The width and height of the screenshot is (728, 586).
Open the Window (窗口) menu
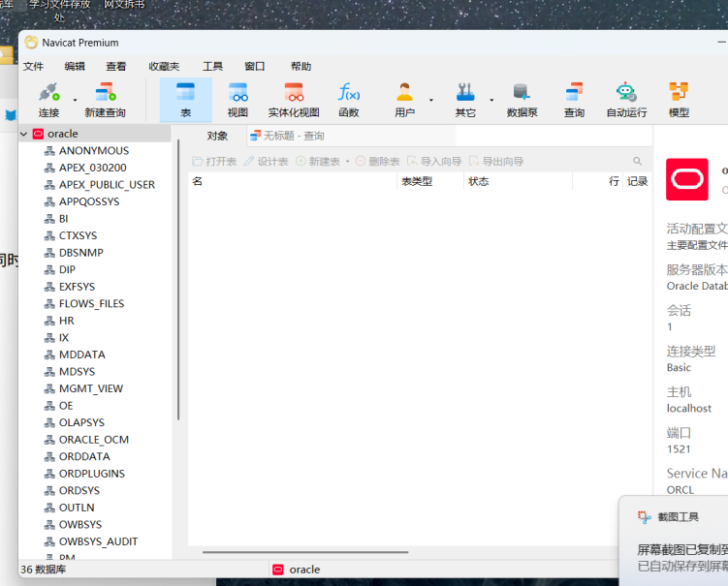(x=254, y=66)
